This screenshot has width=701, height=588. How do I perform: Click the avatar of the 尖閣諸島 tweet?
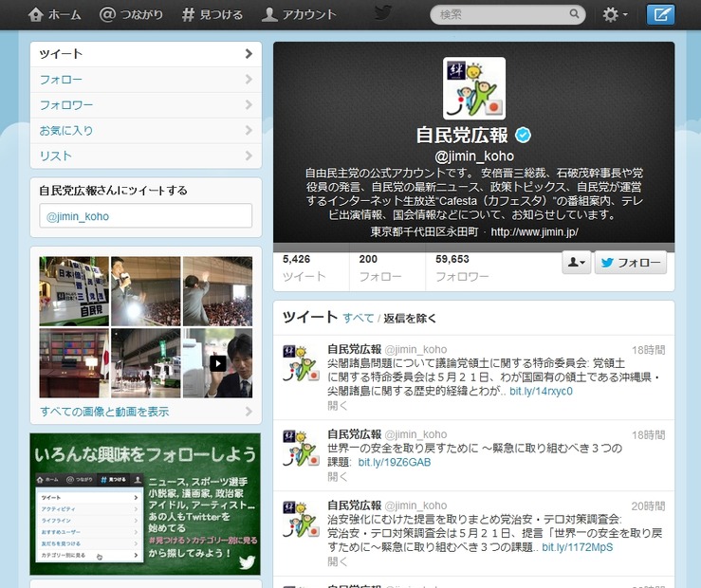[x=302, y=363]
